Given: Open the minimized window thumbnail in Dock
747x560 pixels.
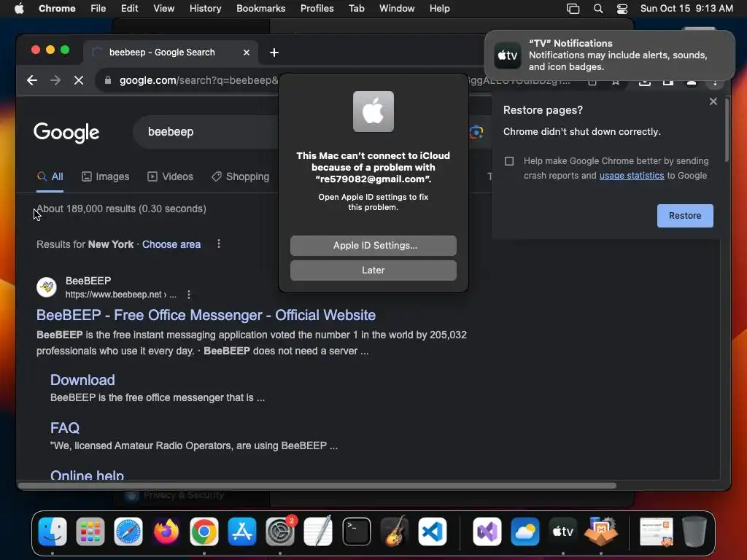Looking at the screenshot, I should pos(656,532).
